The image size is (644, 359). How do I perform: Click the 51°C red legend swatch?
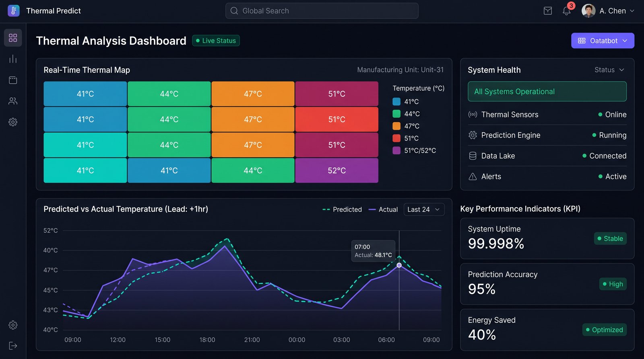click(396, 138)
